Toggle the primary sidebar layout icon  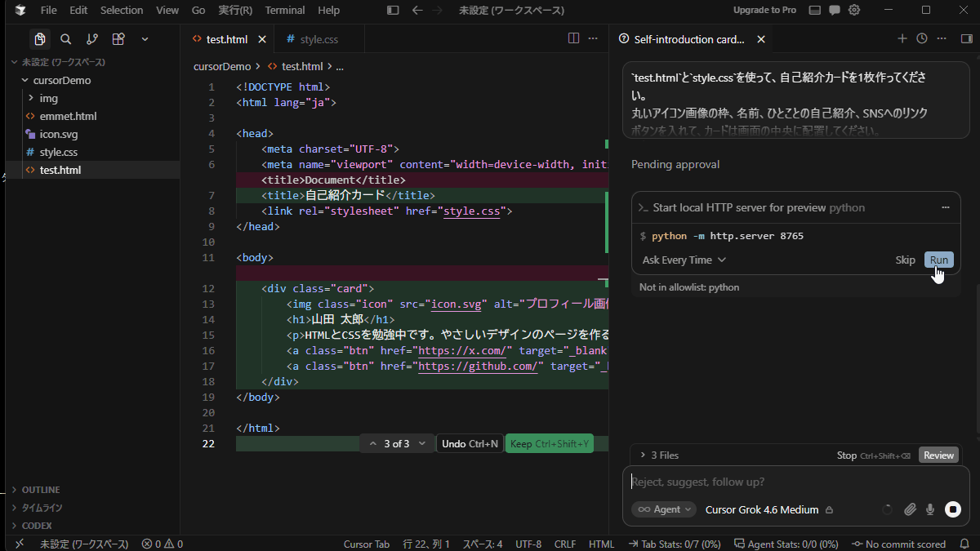coord(393,11)
